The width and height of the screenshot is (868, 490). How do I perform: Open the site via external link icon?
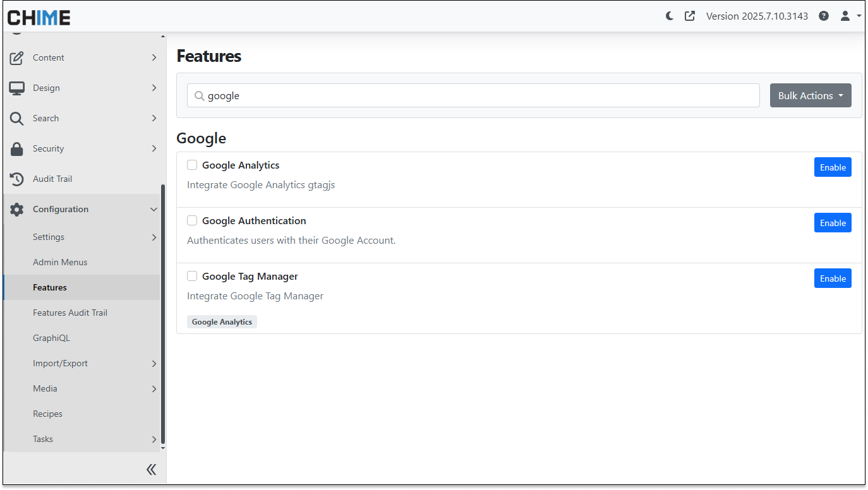(x=690, y=16)
